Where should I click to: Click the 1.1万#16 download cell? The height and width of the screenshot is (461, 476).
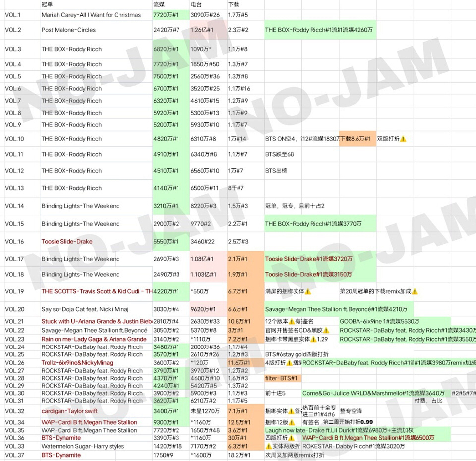[246, 89]
